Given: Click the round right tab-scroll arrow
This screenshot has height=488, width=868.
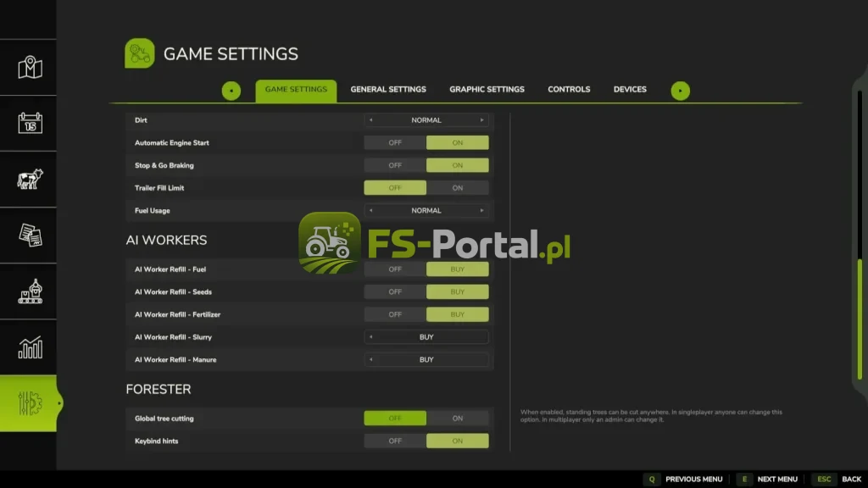Looking at the screenshot, I should pyautogui.click(x=681, y=91).
